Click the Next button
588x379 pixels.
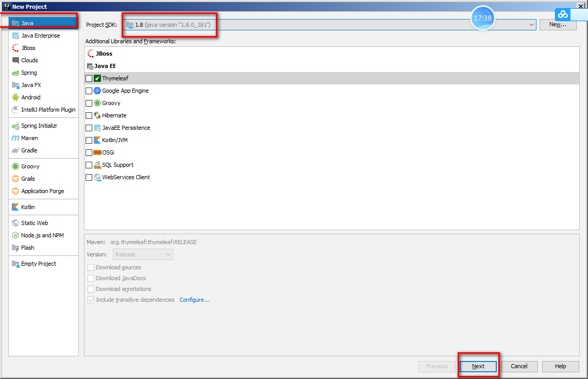pos(478,366)
